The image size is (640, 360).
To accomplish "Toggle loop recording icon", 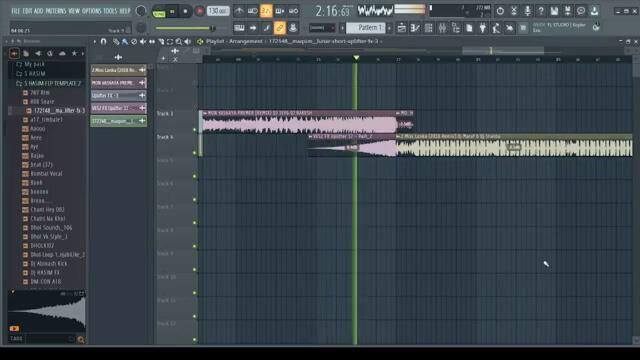I will 293,11.
